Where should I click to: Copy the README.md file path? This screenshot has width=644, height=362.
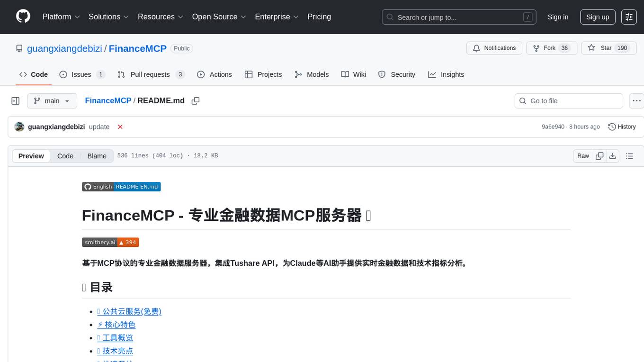click(x=195, y=101)
